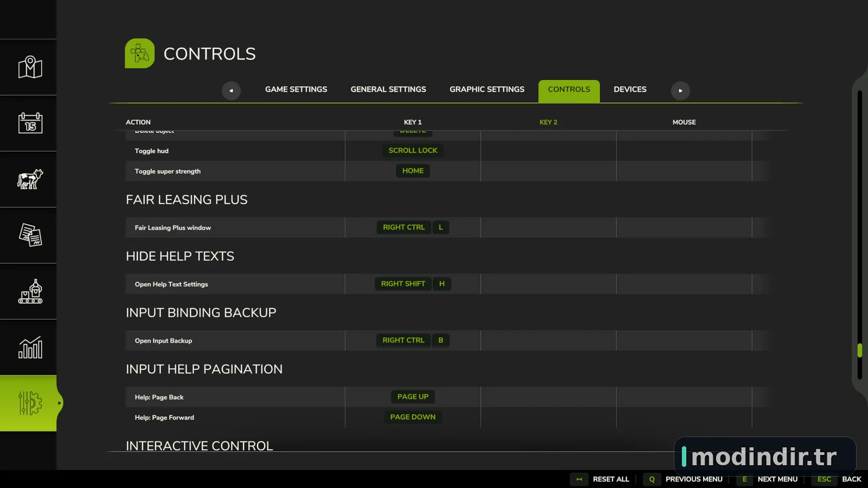This screenshot has height=488, width=868.
Task: Switch to the General Settings tab
Action: point(388,89)
